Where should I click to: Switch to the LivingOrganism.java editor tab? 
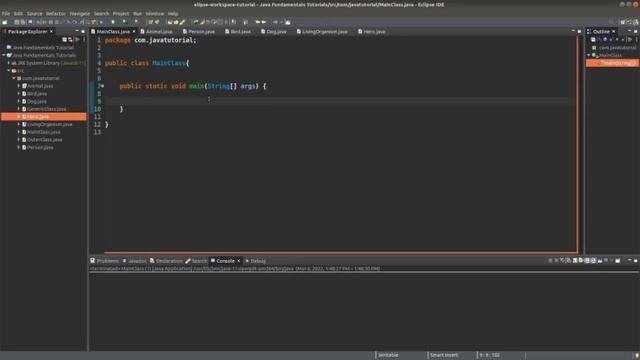point(325,31)
